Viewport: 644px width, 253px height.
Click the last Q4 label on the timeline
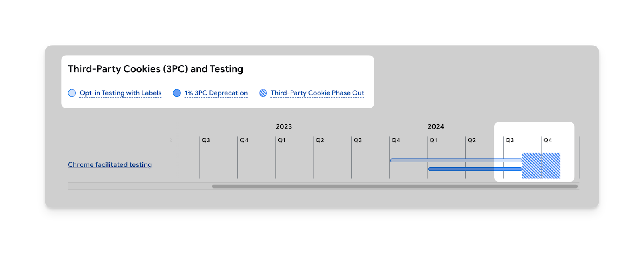pos(548,140)
